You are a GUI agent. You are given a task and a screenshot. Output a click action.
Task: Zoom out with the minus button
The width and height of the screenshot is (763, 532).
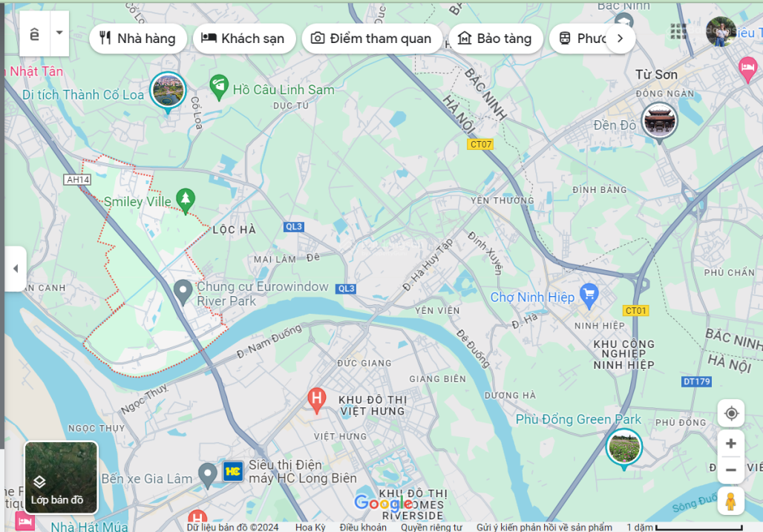(x=731, y=470)
